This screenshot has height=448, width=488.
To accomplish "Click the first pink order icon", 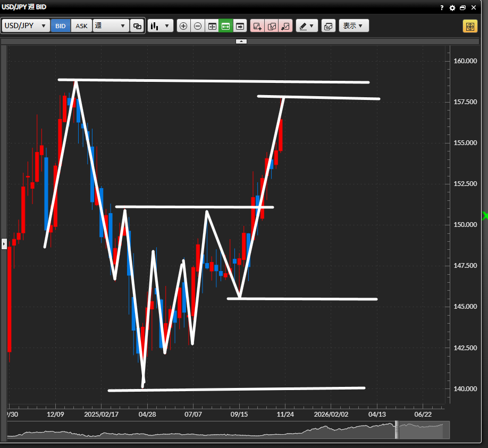I will tap(257, 26).
